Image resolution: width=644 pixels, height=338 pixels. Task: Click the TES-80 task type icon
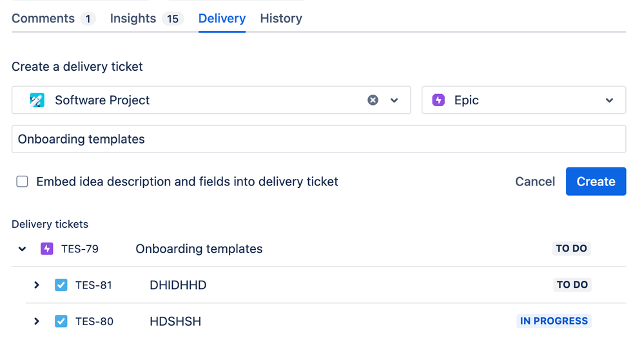coord(61,321)
